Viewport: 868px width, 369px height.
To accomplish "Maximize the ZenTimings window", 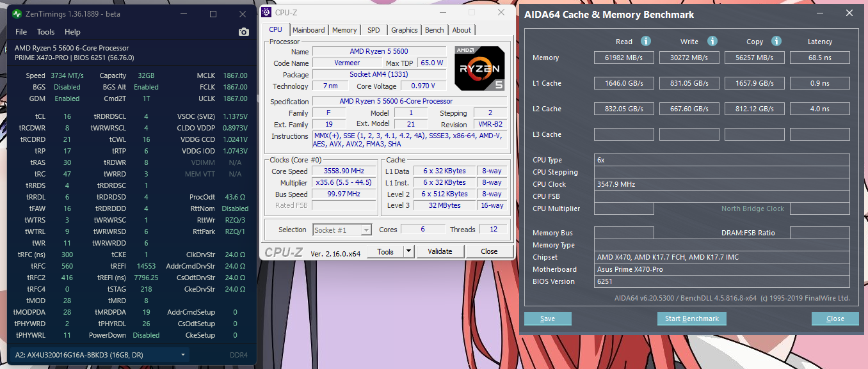I will [213, 14].
